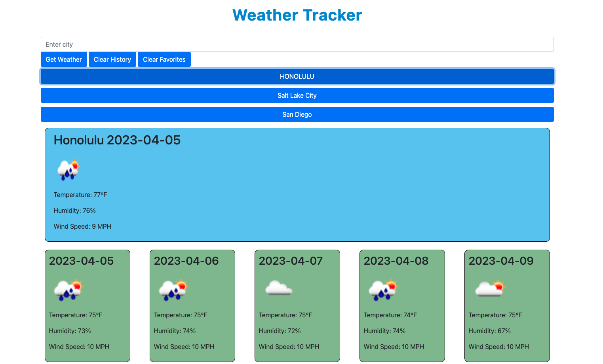
Task: Click the 2023-04-07 date heading
Action: 291,261
